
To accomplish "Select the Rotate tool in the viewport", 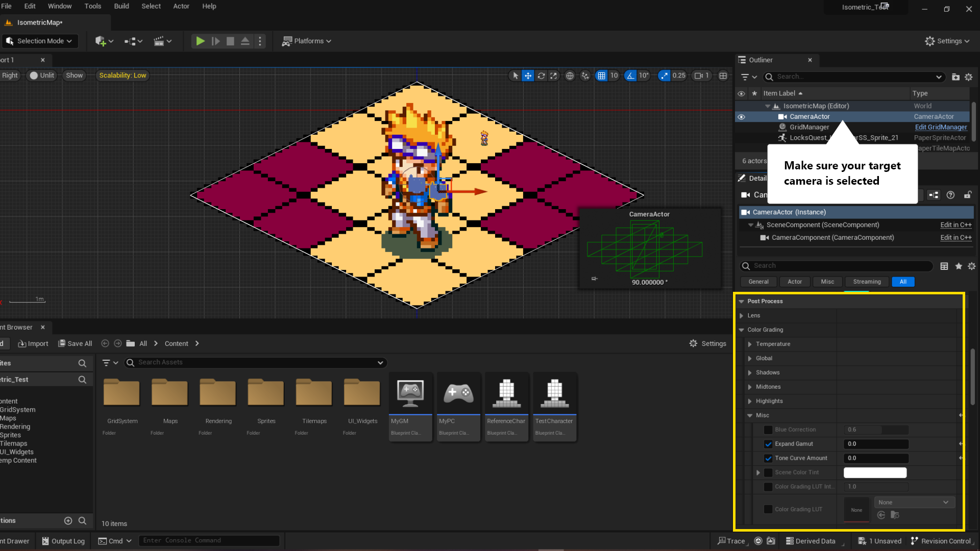I will point(541,76).
